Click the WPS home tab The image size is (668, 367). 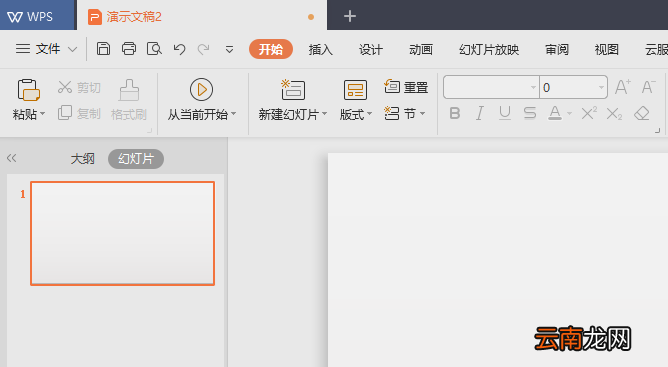tap(37, 15)
